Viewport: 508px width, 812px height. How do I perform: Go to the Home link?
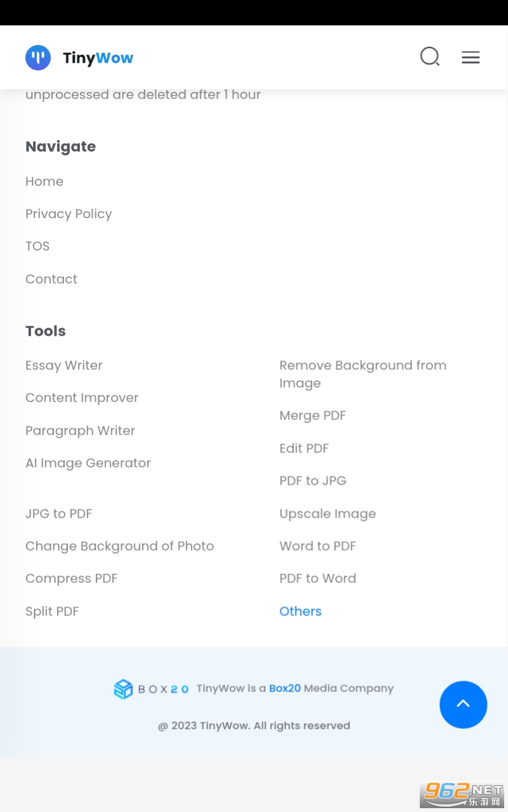44,181
